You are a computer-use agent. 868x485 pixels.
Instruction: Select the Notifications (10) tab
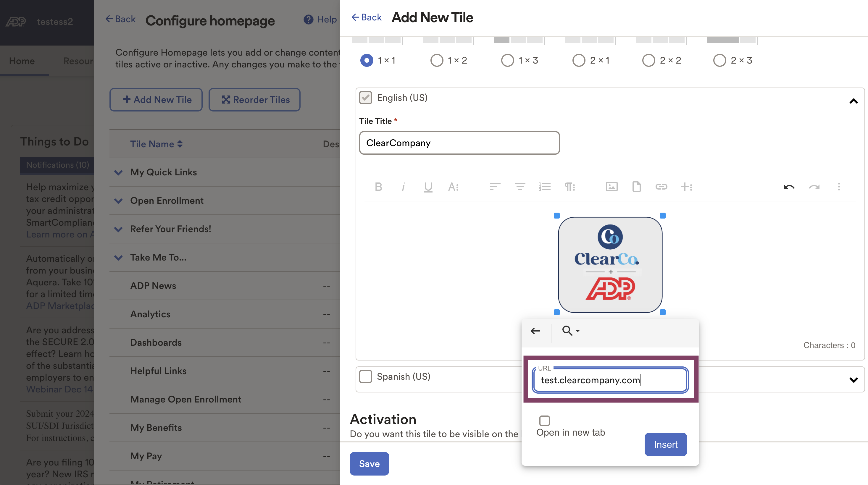[x=57, y=165]
